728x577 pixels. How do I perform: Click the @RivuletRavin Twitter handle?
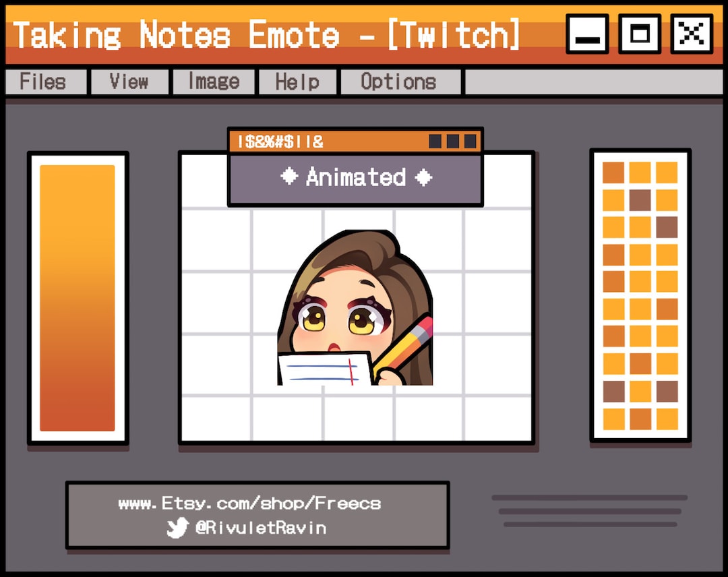pos(261,528)
